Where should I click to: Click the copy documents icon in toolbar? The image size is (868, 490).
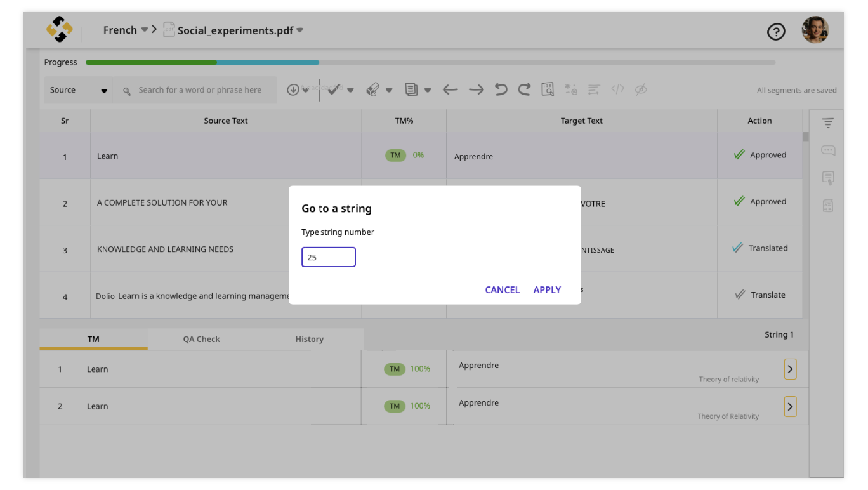pyautogui.click(x=412, y=89)
